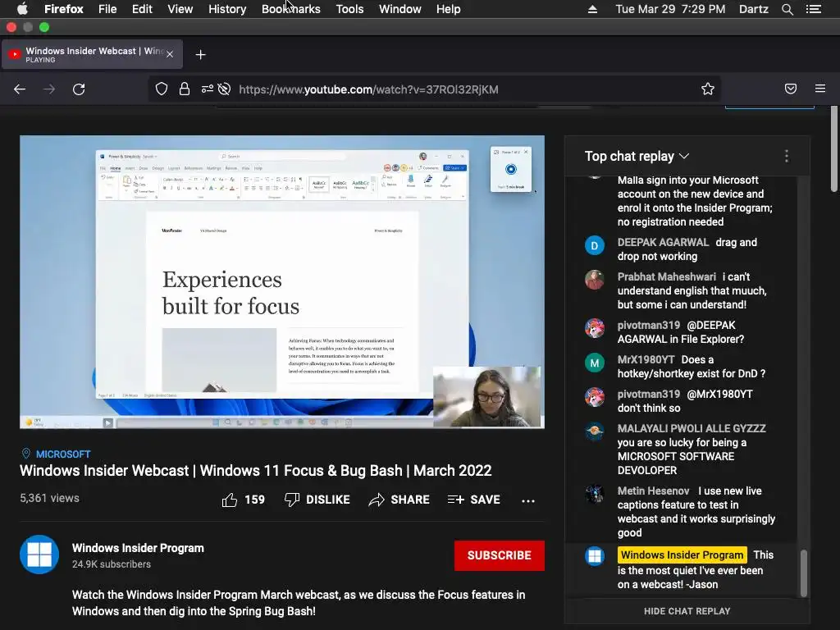Click Metin Hesenov username in chat

coord(653,491)
